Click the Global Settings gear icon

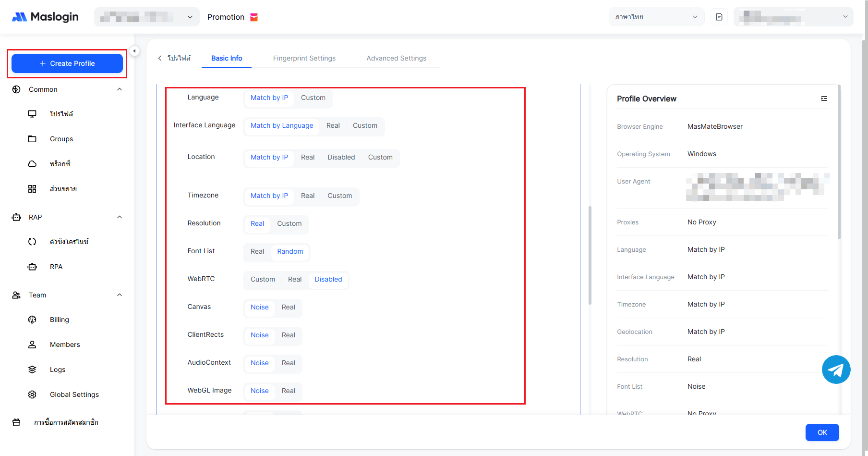pos(32,394)
